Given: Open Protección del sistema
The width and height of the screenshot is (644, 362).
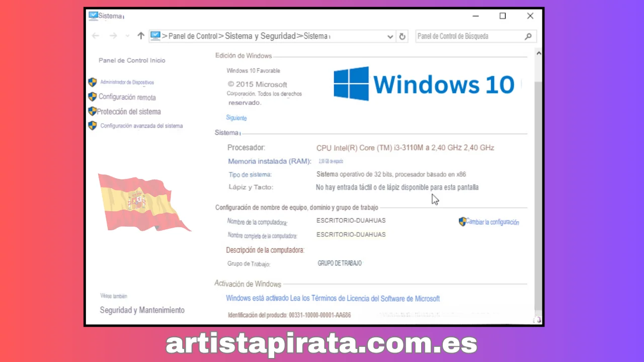Looking at the screenshot, I should coord(129,112).
